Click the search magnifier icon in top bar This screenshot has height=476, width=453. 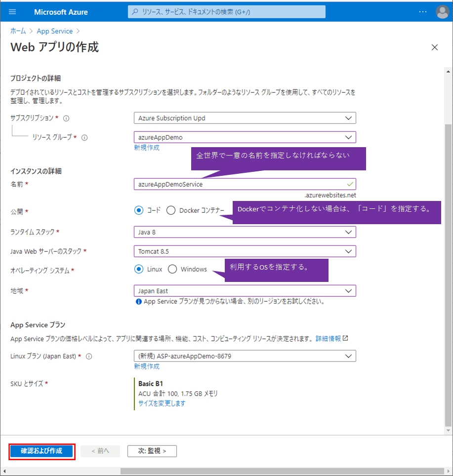pos(135,12)
